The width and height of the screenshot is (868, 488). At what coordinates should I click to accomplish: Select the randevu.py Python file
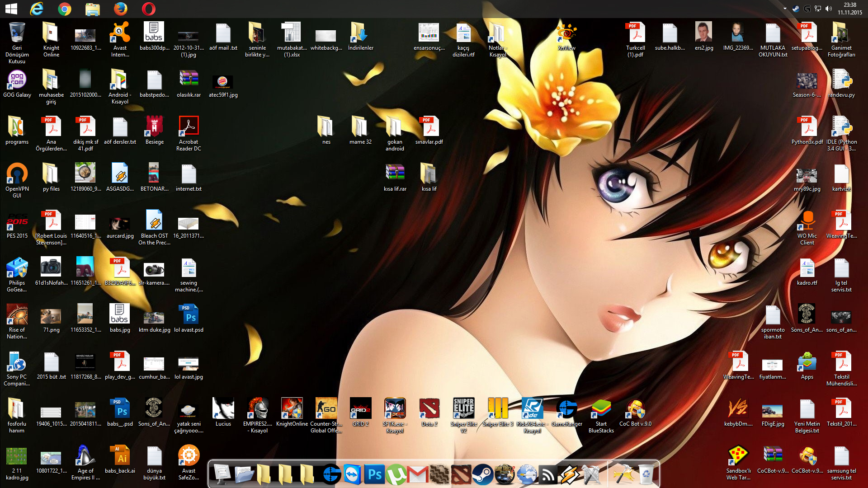842,84
